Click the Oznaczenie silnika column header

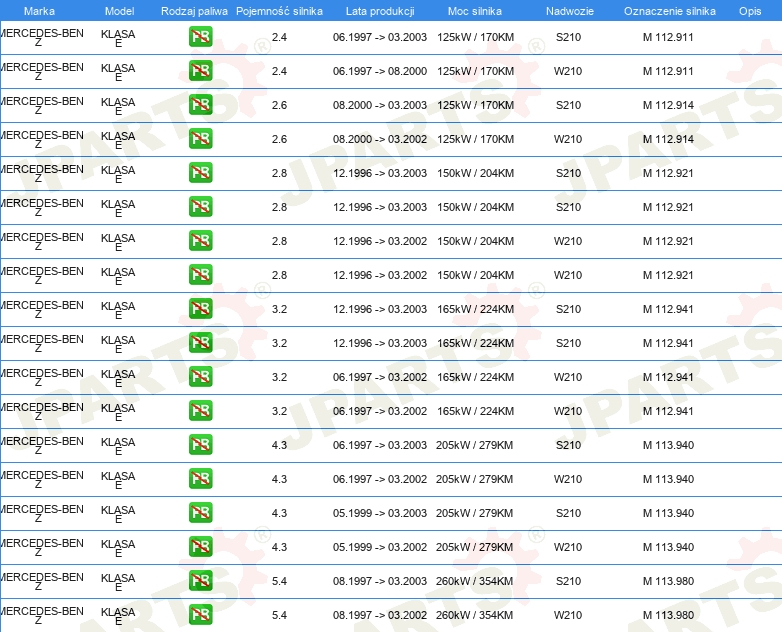point(670,11)
